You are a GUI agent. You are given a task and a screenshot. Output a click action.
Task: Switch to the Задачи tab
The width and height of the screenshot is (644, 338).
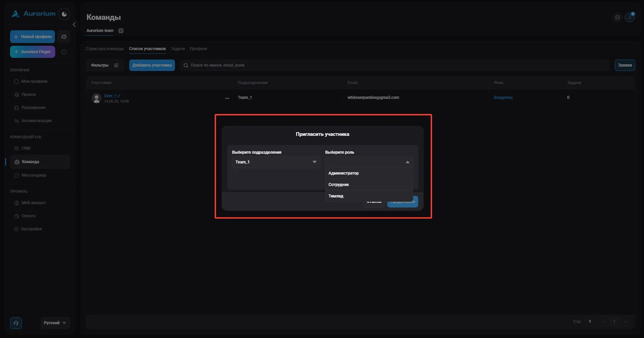point(178,49)
